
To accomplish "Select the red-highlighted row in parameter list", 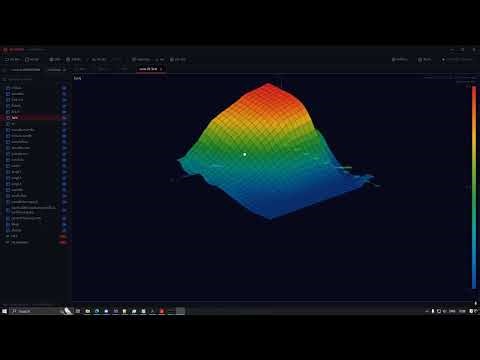I will (x=35, y=118).
